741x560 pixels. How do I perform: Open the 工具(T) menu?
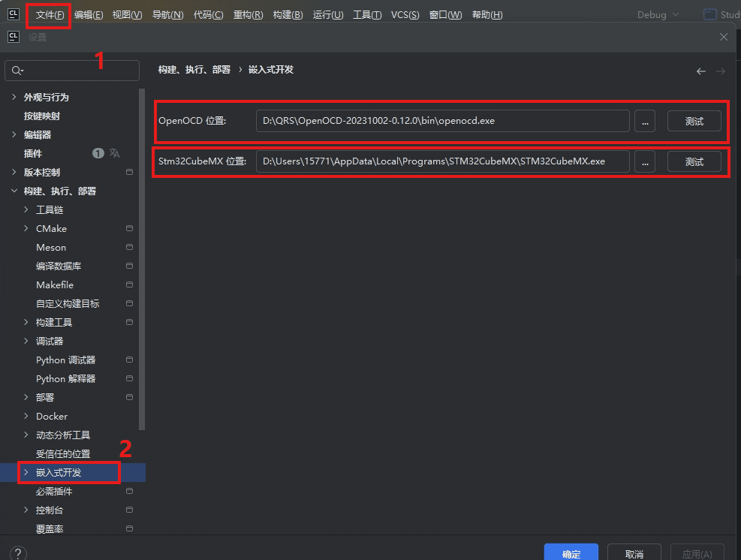pos(367,15)
